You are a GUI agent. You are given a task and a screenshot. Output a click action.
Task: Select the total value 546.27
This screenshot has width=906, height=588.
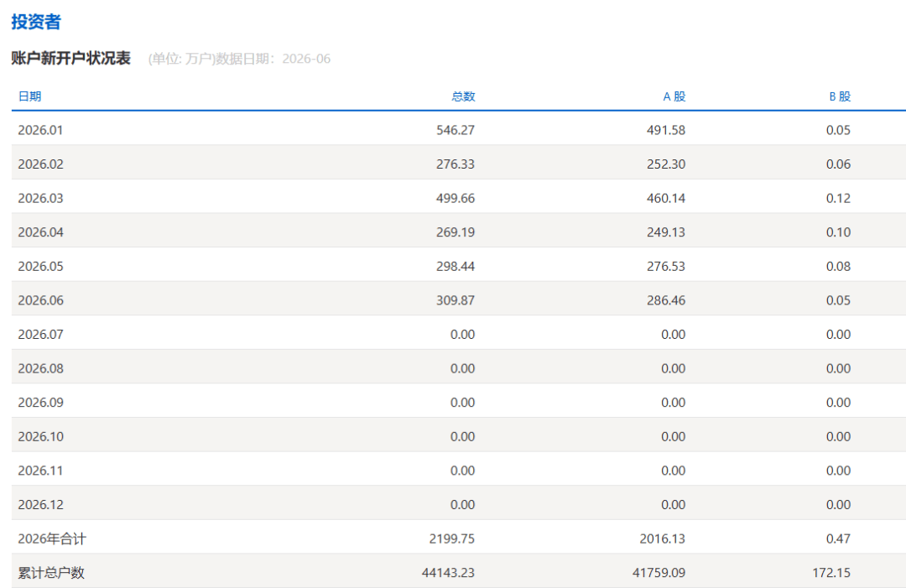(x=456, y=130)
